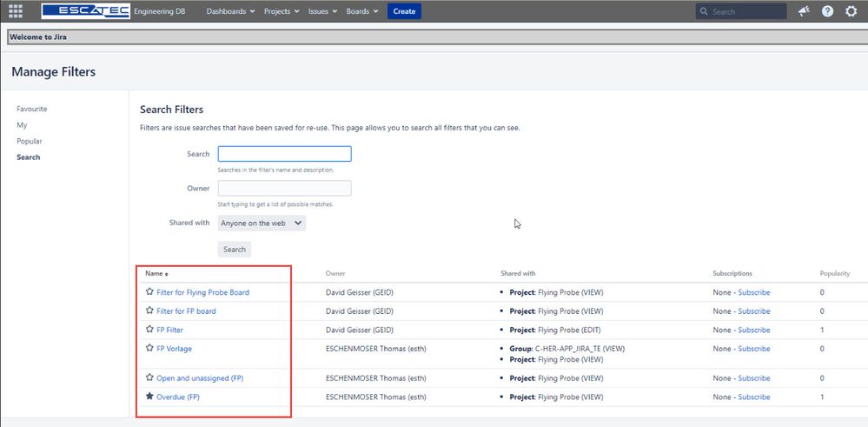Select the Popular filters tab

pyautogui.click(x=30, y=141)
